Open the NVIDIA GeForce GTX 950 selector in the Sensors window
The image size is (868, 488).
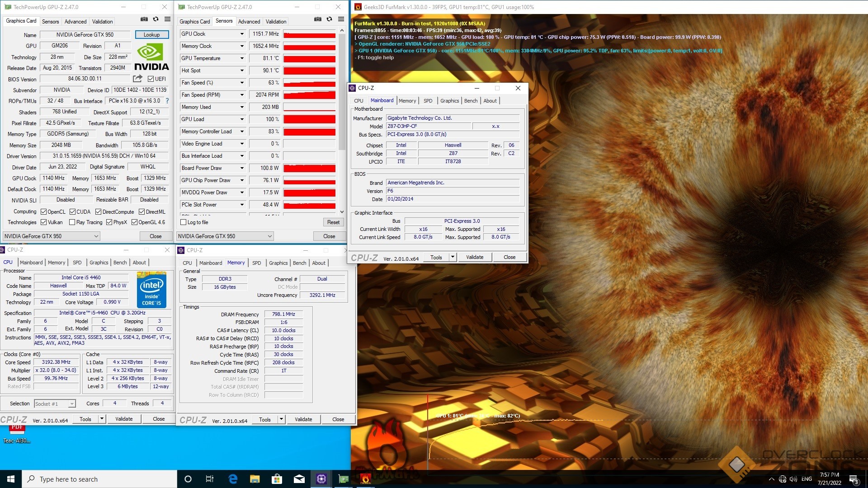225,236
